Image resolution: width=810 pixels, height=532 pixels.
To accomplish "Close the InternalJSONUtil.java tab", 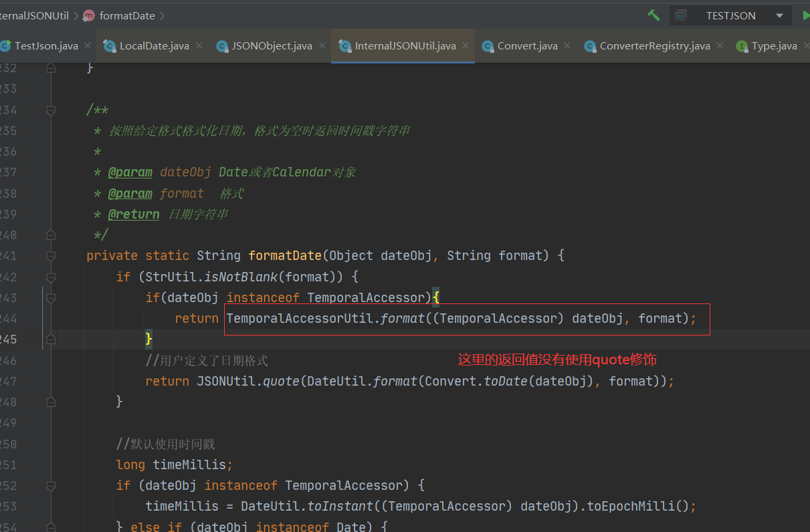I will click(x=466, y=45).
